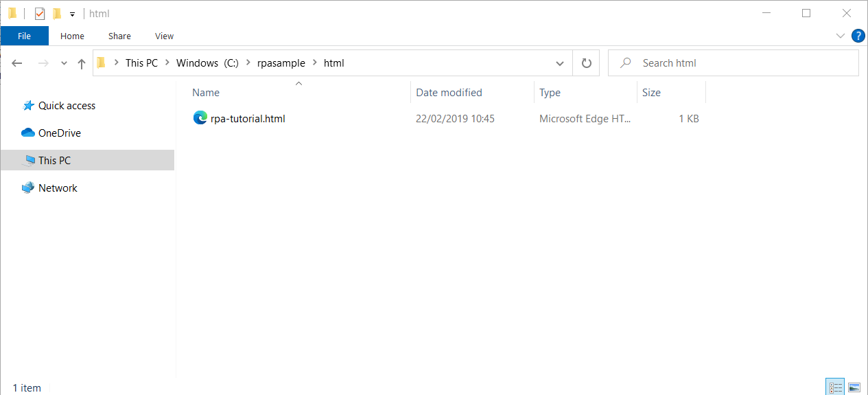Open address bar previous locations dropdown
The image size is (868, 395).
(x=560, y=63)
